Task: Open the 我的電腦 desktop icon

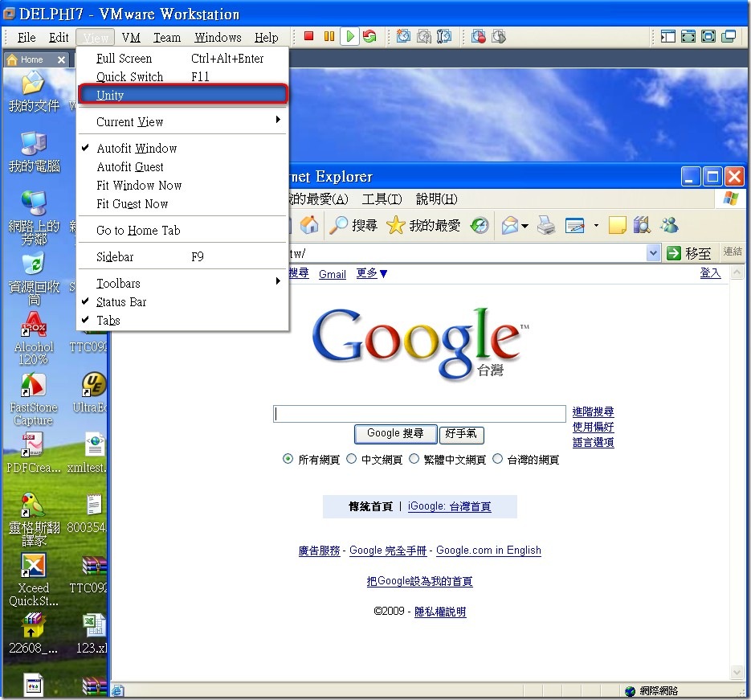Action: 34,153
